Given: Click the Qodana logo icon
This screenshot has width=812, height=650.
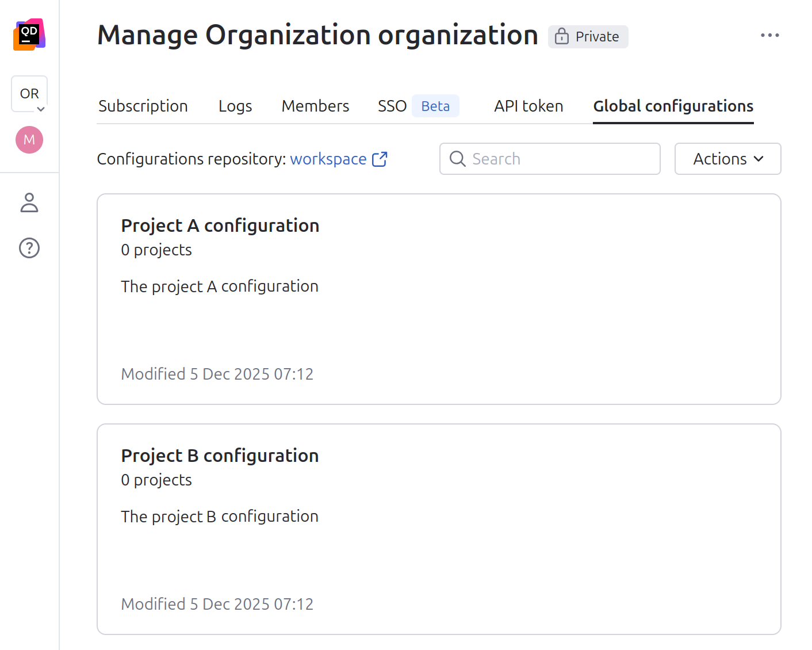Looking at the screenshot, I should [29, 35].
